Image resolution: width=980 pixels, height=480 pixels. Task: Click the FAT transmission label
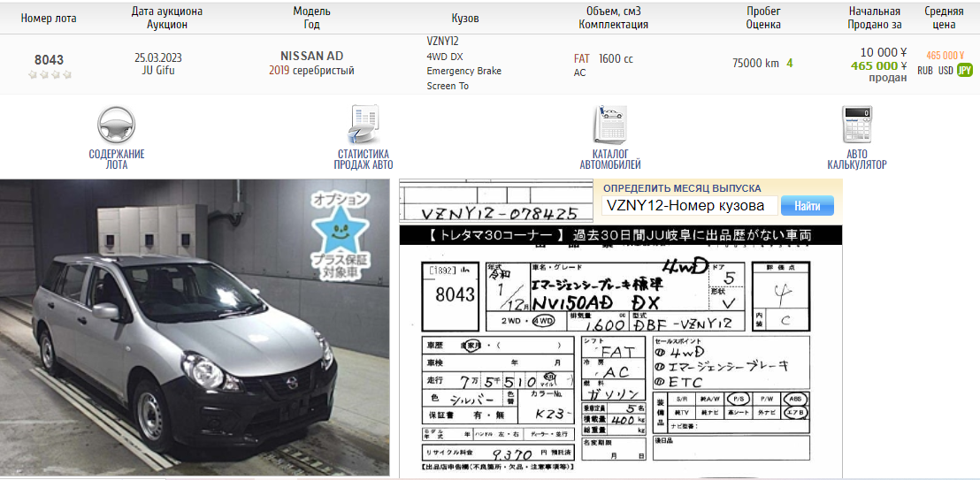(x=582, y=58)
